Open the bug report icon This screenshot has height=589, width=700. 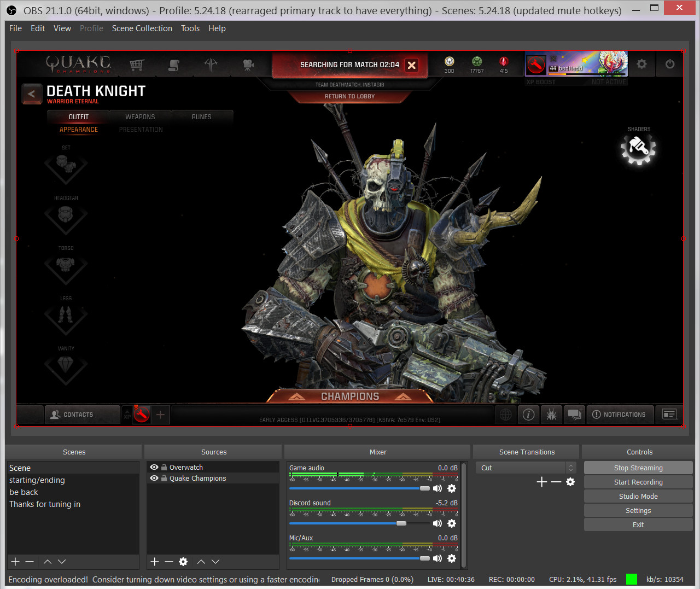551,415
